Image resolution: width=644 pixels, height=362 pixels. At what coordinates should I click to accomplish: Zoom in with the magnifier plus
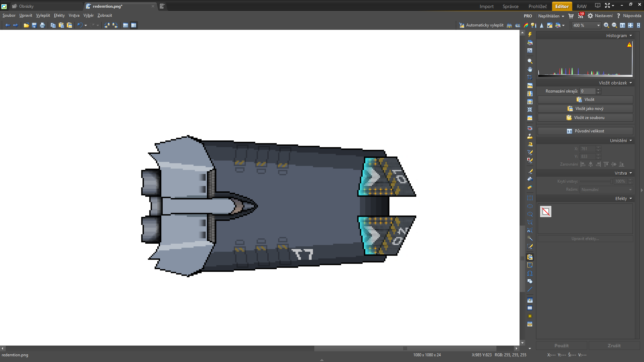click(x=606, y=25)
